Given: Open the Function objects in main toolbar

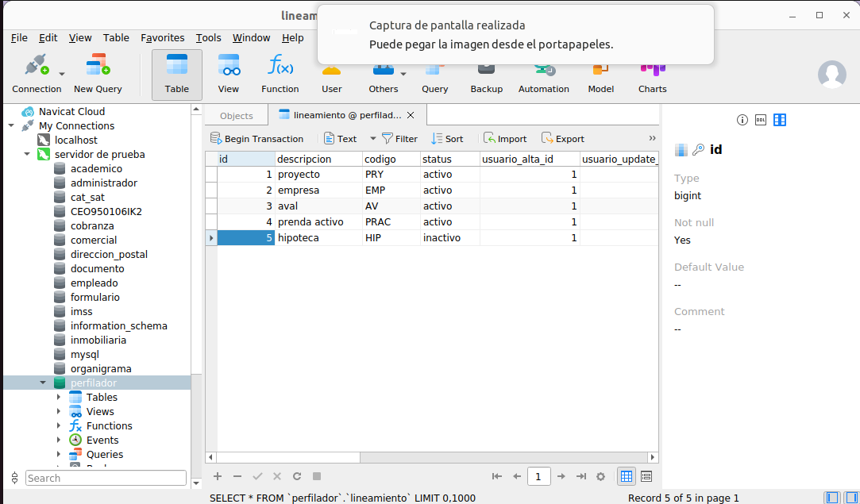Looking at the screenshot, I should [x=280, y=74].
